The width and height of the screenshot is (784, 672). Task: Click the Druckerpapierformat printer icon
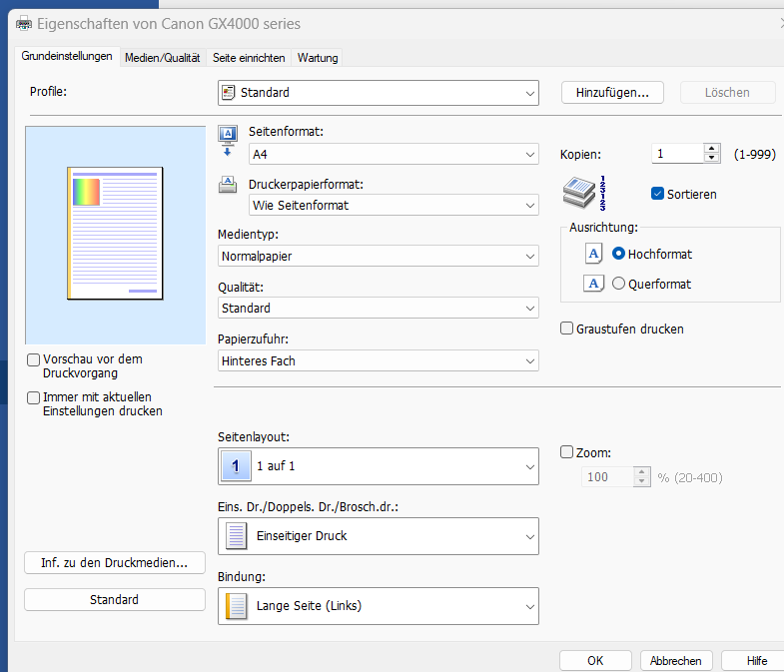[228, 185]
